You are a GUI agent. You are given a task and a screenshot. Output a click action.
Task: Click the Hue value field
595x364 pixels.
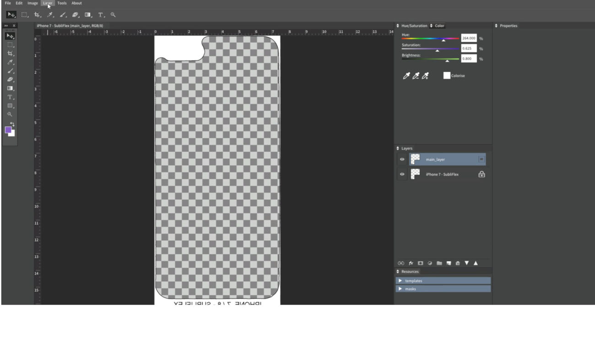click(469, 38)
